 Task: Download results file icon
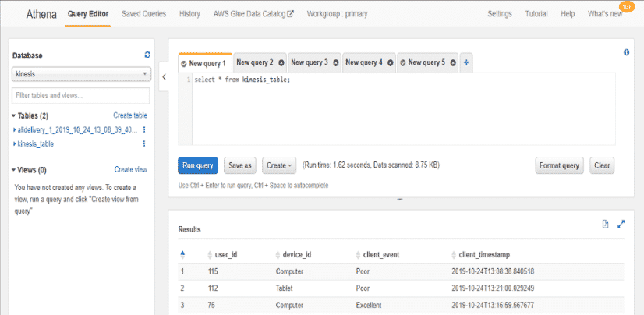tap(605, 224)
